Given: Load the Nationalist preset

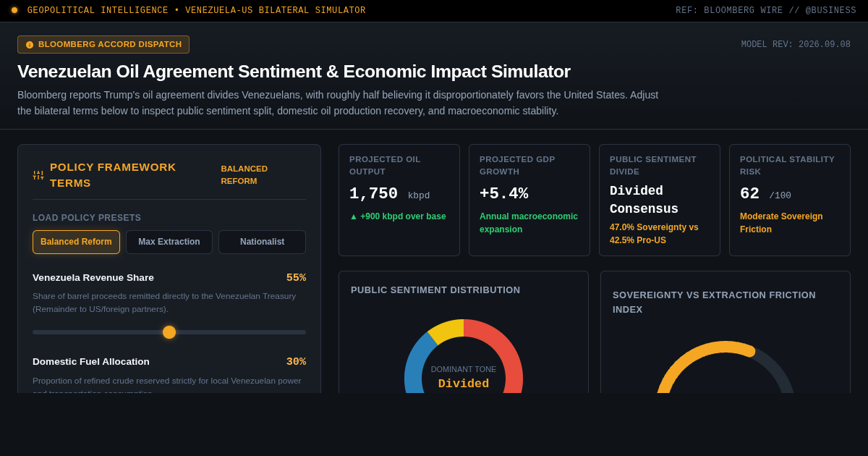Looking at the screenshot, I should click(x=262, y=242).
